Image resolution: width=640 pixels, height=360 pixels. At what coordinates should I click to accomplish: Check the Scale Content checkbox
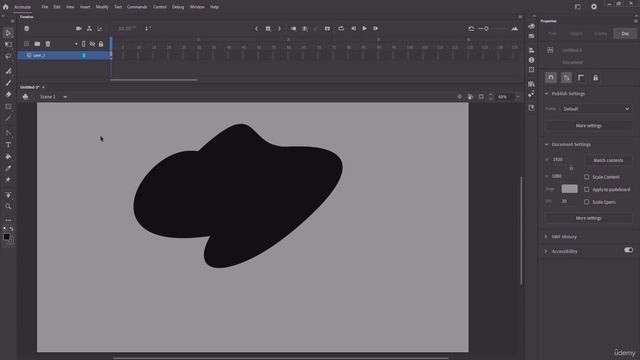(x=587, y=177)
